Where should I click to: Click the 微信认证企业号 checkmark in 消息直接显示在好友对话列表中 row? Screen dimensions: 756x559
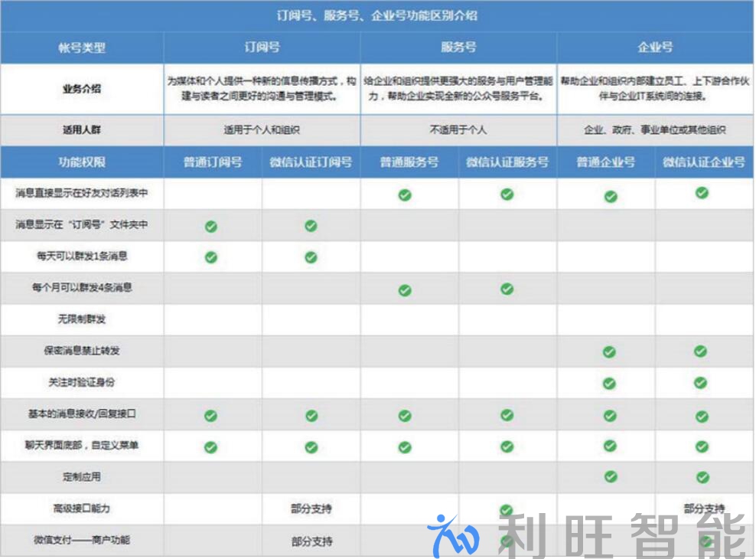point(702,193)
